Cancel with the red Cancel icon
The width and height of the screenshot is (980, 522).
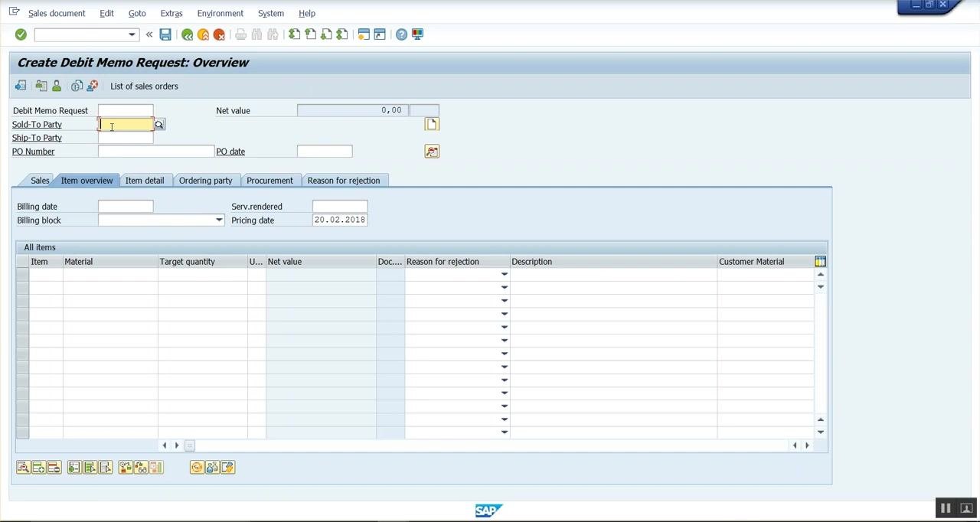coord(219,34)
